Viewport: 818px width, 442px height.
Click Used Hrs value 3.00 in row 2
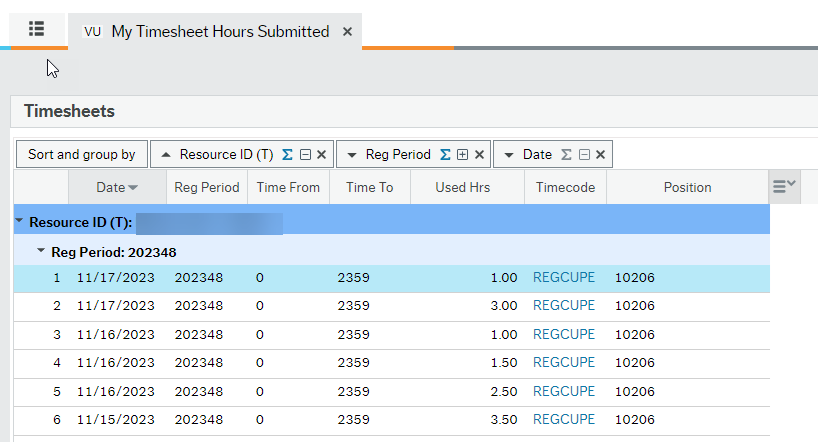click(504, 306)
